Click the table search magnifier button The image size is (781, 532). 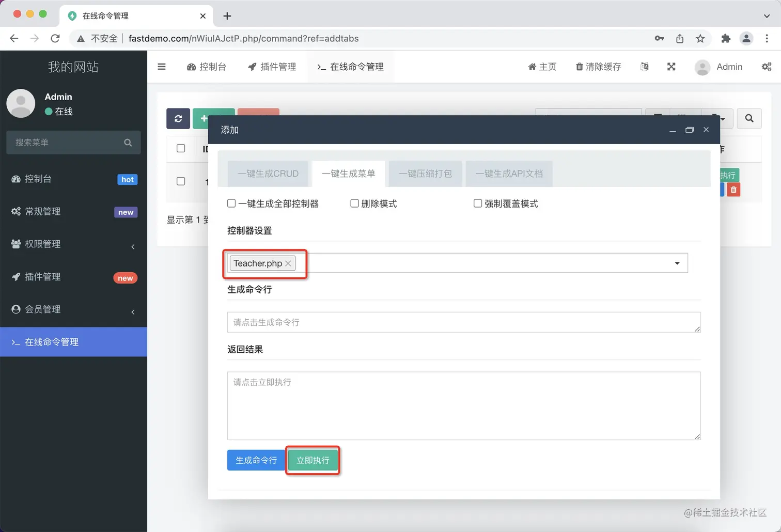(x=749, y=119)
